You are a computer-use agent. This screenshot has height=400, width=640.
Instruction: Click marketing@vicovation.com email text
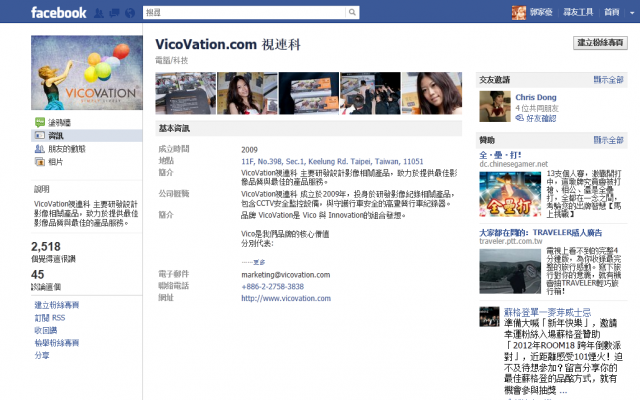point(286,275)
